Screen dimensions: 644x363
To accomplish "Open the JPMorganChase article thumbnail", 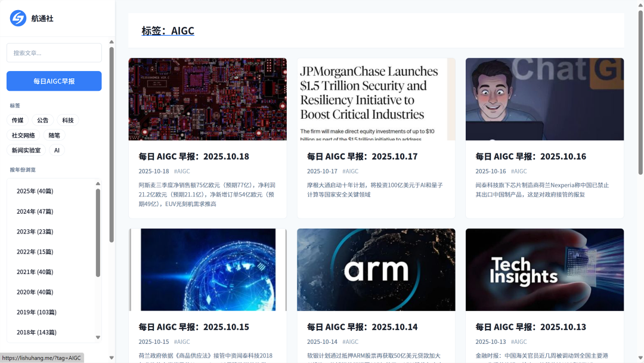I will (376, 99).
